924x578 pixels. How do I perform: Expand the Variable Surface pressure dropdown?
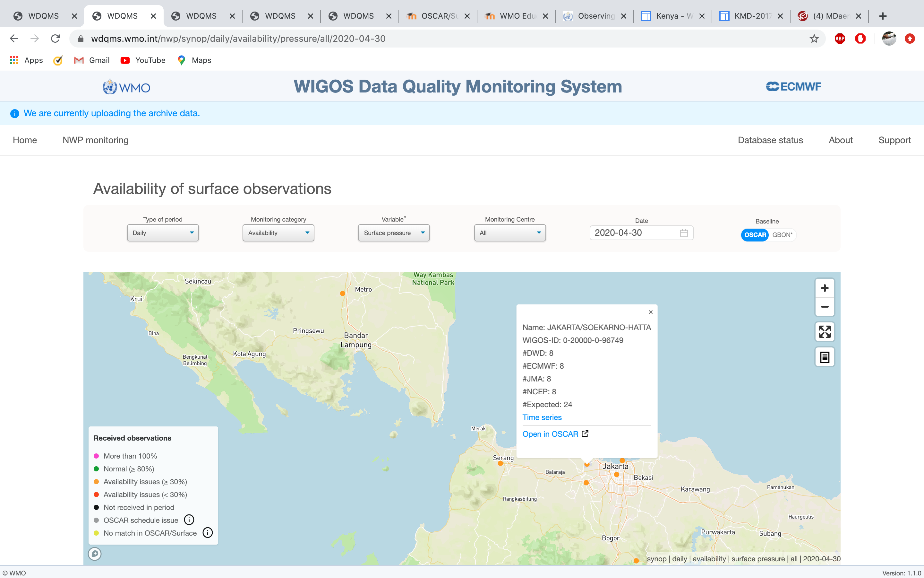pos(394,233)
